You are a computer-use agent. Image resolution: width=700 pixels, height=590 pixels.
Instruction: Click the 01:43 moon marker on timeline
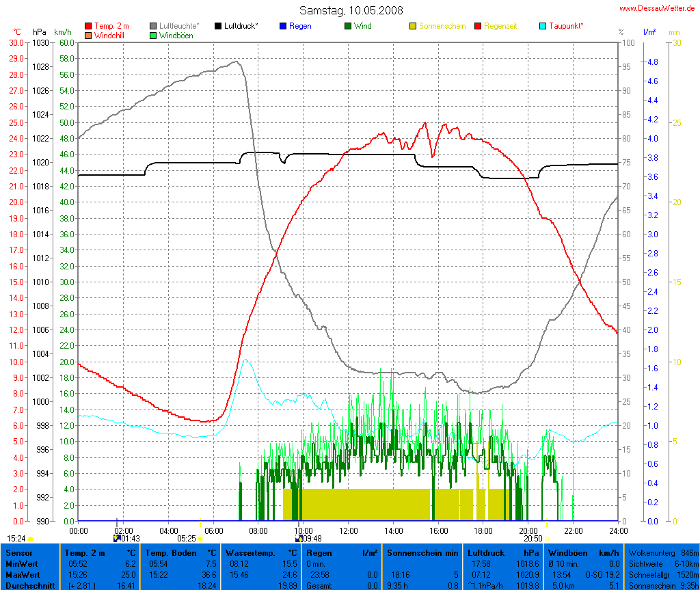129,539
